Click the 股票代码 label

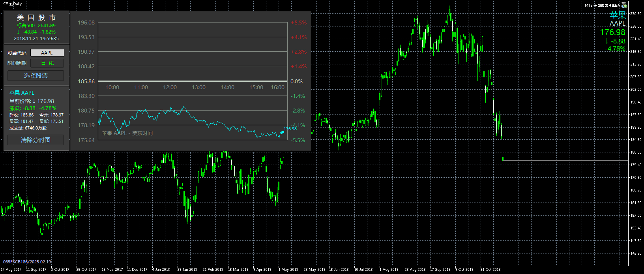tap(17, 53)
